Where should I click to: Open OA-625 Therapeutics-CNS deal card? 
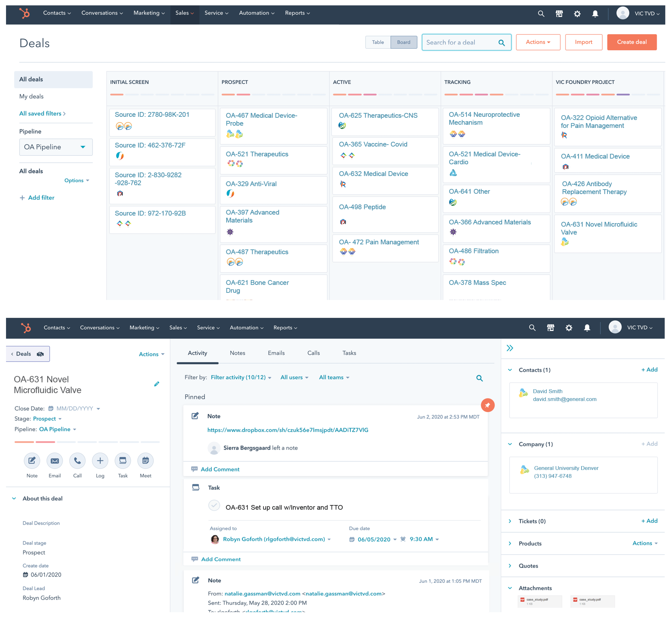[385, 122]
